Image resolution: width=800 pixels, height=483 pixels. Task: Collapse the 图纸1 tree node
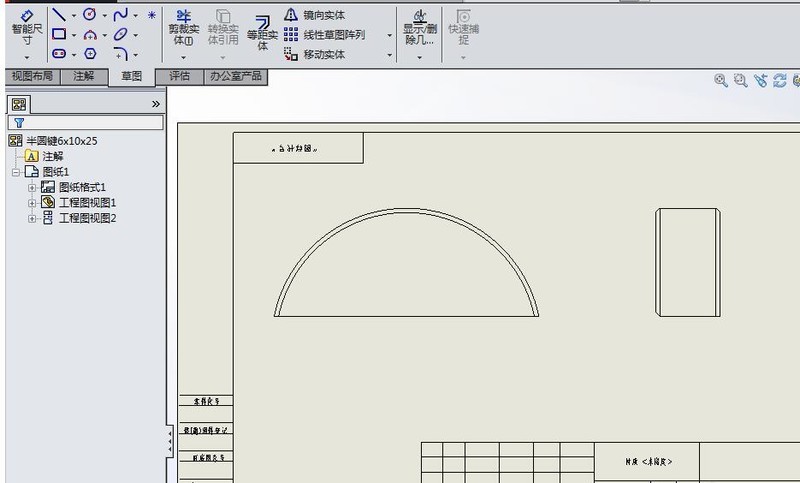point(16,172)
